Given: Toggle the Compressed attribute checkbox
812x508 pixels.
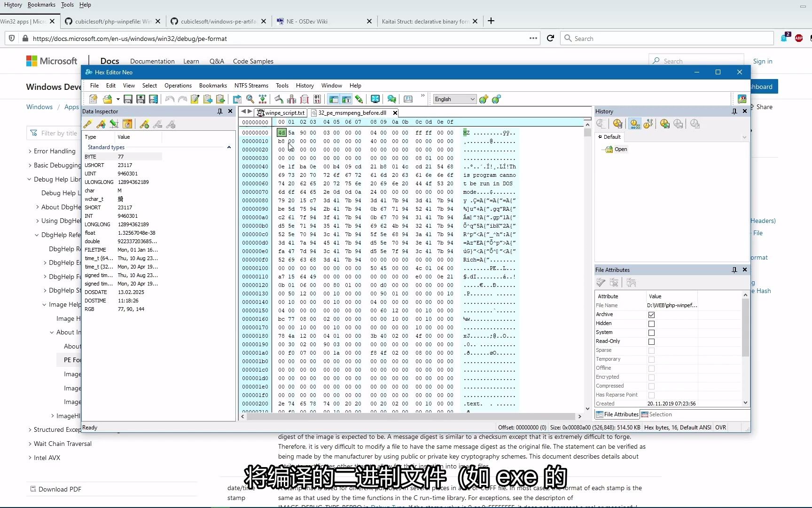Looking at the screenshot, I should [651, 386].
